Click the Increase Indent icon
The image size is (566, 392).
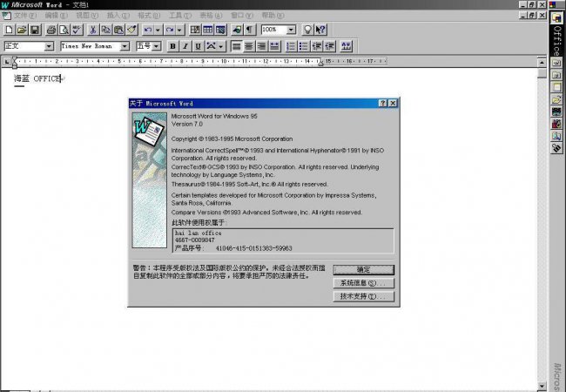pos(329,46)
